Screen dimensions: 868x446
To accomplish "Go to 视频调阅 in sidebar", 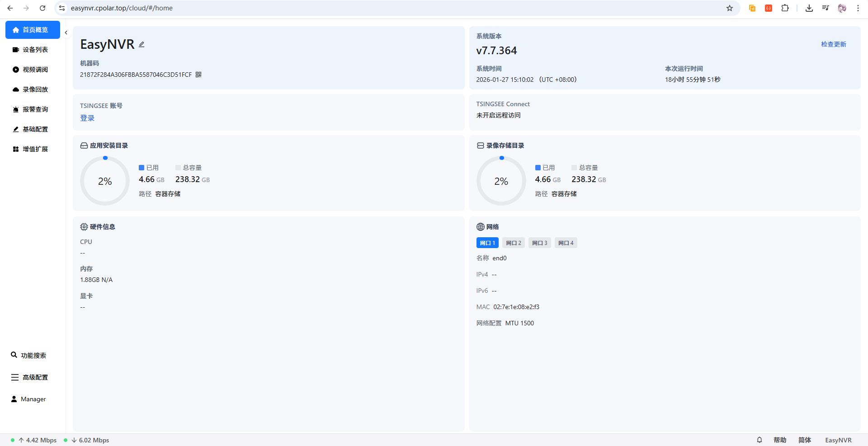I will coord(33,70).
